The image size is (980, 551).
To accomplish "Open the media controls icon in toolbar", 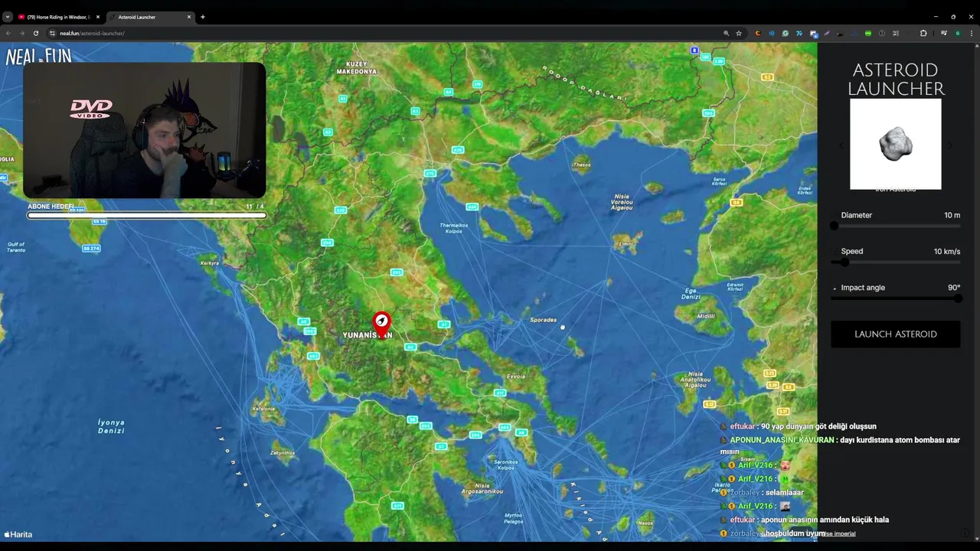I will (944, 33).
